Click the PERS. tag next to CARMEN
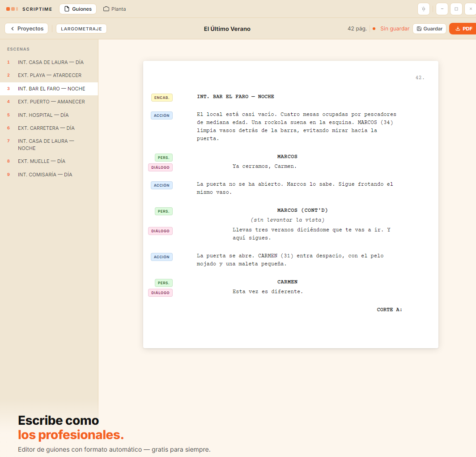The image size is (476, 457). click(163, 283)
